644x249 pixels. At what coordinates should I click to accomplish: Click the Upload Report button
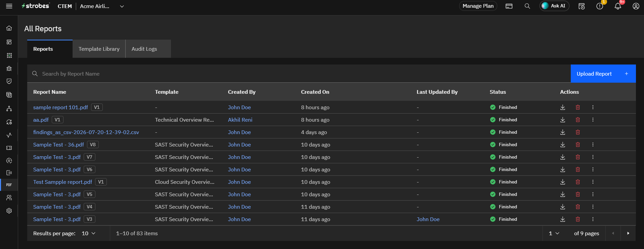tap(603, 74)
